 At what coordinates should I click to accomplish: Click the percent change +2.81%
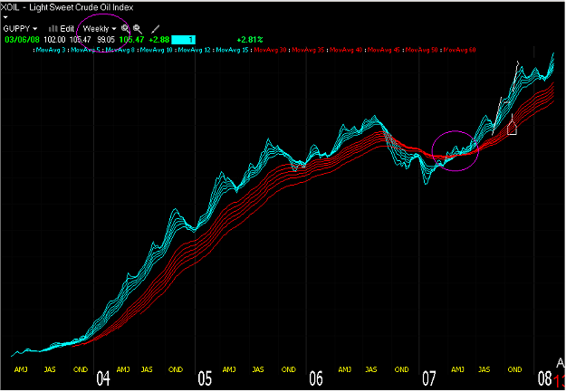(x=250, y=40)
